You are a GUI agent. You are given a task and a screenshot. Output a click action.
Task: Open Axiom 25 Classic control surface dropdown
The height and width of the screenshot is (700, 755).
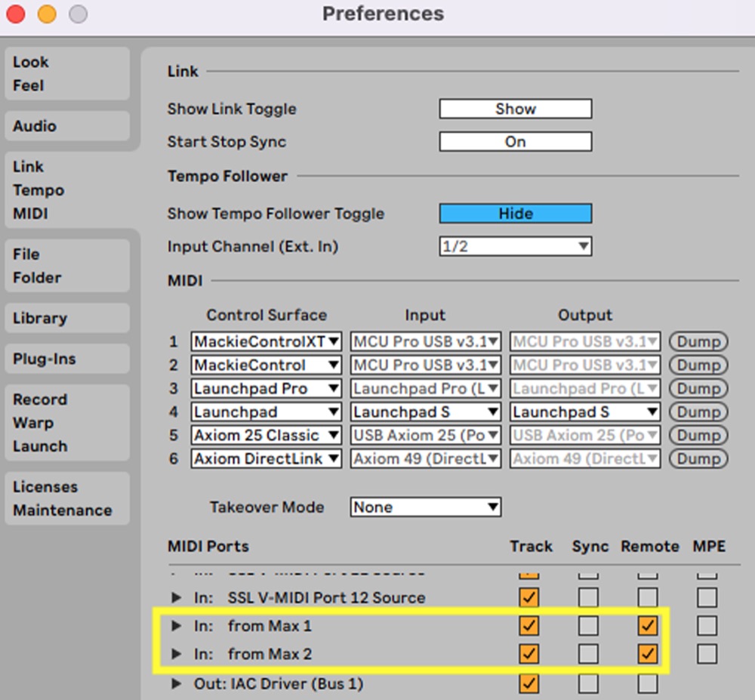pyautogui.click(x=267, y=435)
